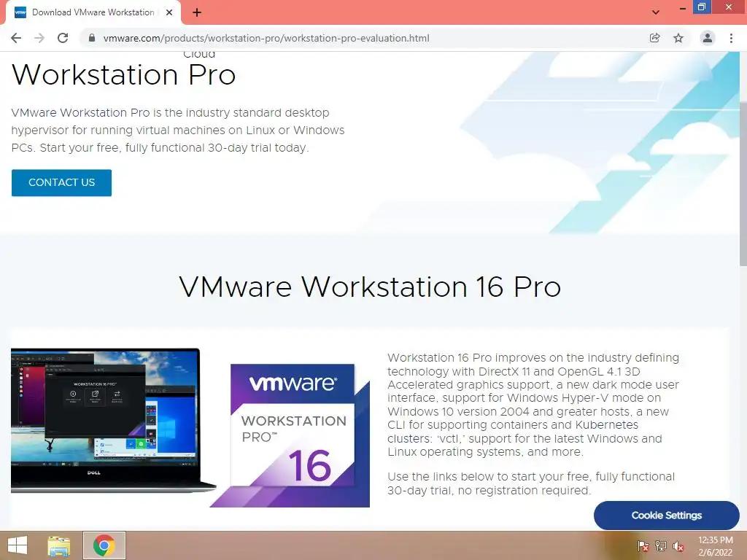Click the 'Workstation 16 Pro improves on the industry' line
Image resolution: width=747 pixels, height=560 pixels.
click(x=533, y=357)
